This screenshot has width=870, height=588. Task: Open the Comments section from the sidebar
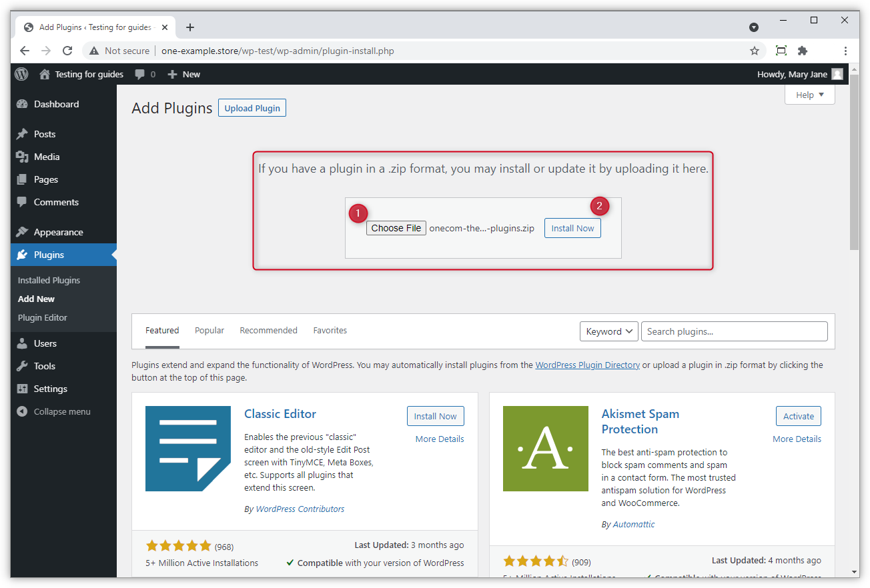[x=23, y=202]
